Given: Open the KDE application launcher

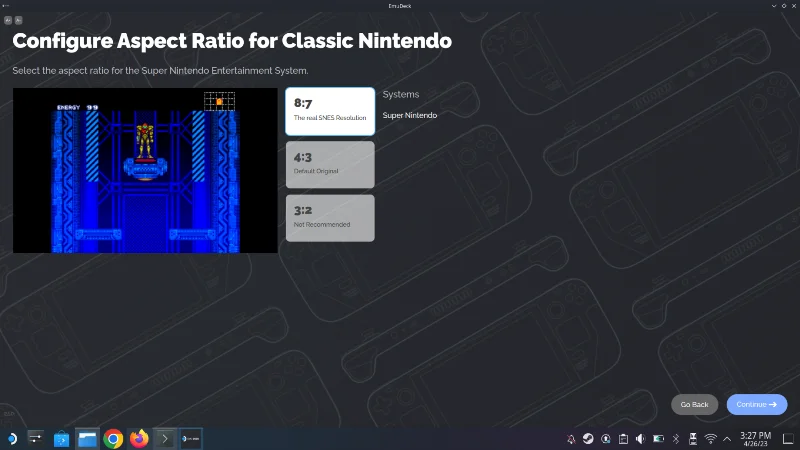Looking at the screenshot, I should coord(11,439).
